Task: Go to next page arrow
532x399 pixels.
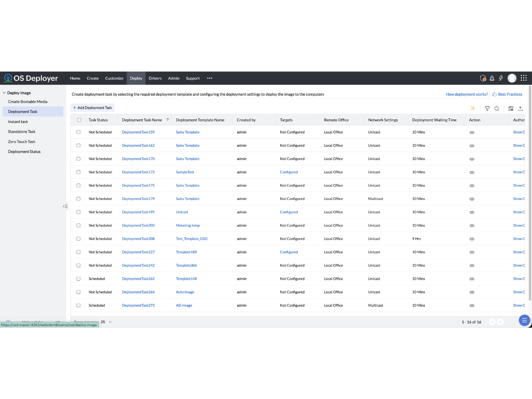Action: point(501,322)
